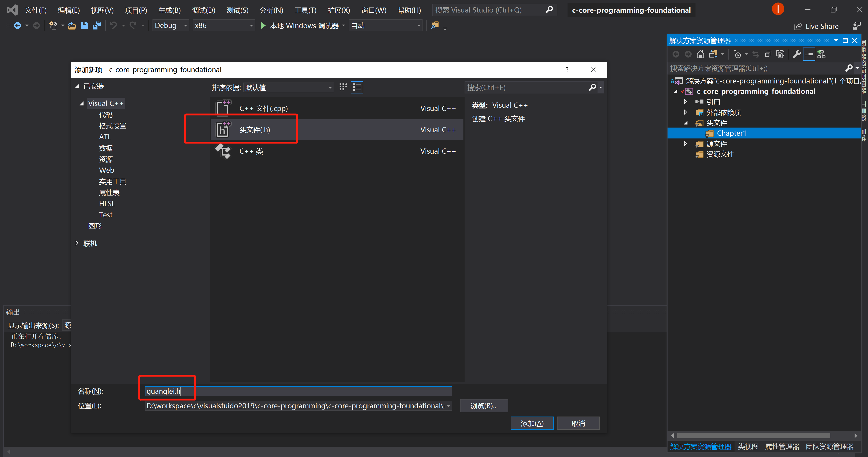
Task: Open the 编辑(E) menu
Action: [x=69, y=10]
